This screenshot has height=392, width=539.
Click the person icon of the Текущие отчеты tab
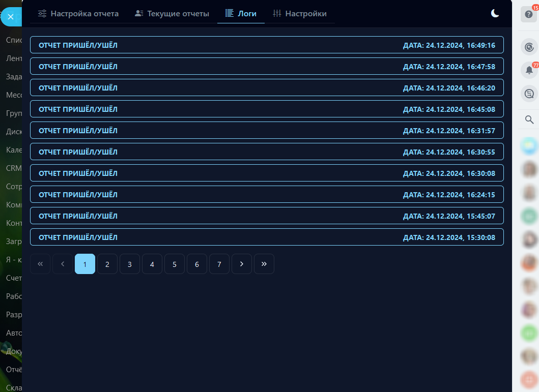[139, 13]
